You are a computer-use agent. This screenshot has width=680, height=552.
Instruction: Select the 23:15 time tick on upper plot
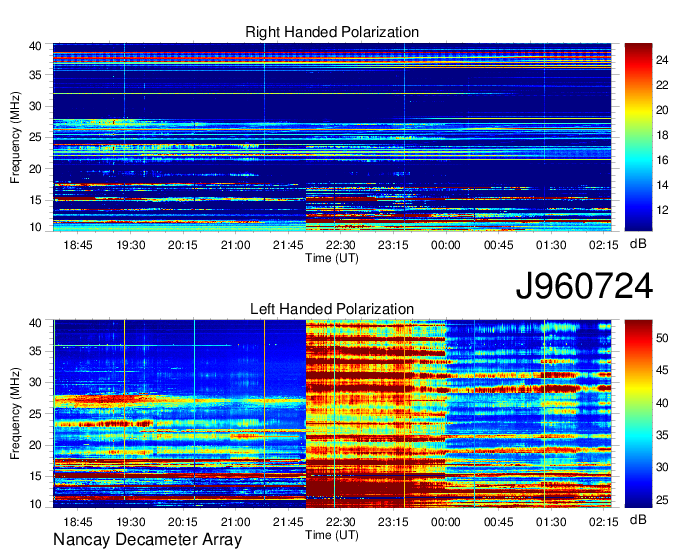(x=393, y=245)
